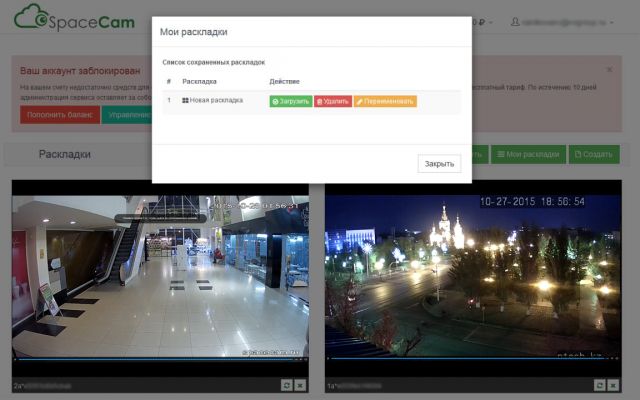This screenshot has height=400, width=640.
Task: Remove the right camera from layout
Action: [x=614, y=385]
